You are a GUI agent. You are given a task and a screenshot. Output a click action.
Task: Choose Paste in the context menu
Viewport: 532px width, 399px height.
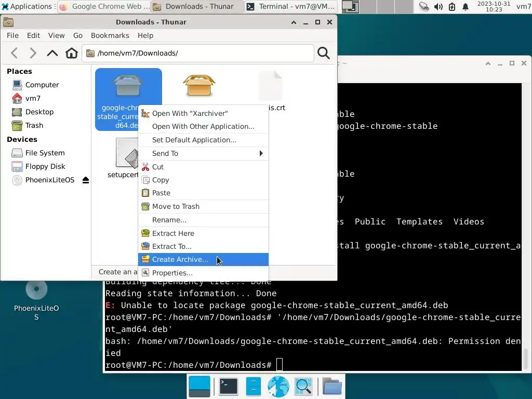[203, 193]
